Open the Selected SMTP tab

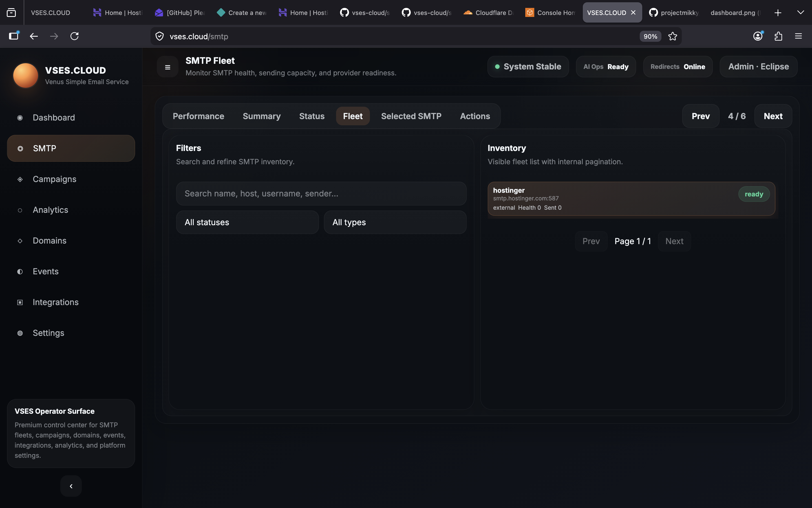point(411,116)
